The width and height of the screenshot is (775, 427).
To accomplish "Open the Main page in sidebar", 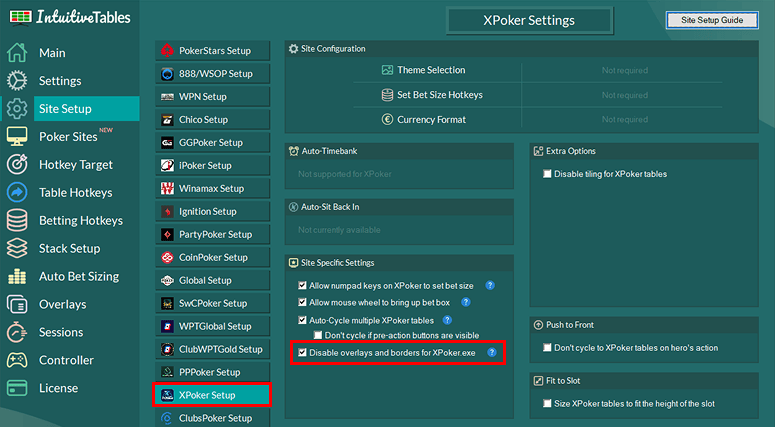I will 52,53.
